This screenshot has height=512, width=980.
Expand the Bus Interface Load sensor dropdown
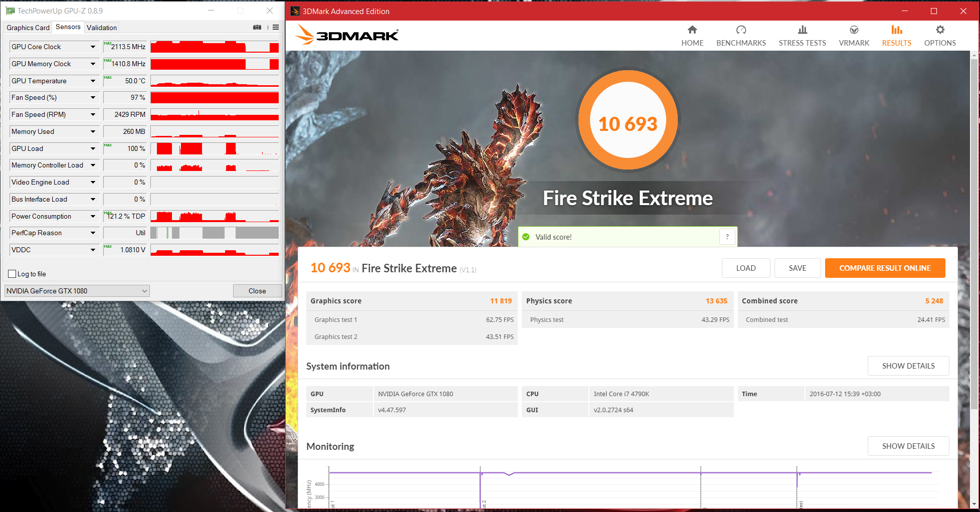point(93,199)
